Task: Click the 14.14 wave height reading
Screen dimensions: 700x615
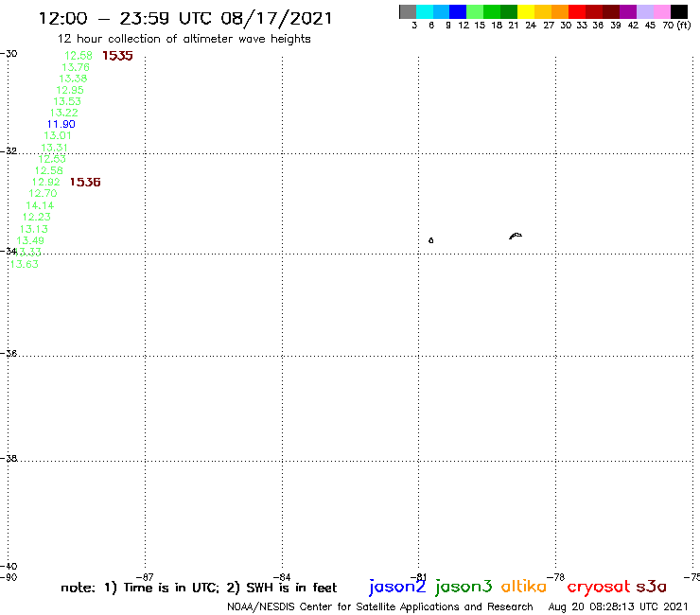Action: click(x=40, y=205)
